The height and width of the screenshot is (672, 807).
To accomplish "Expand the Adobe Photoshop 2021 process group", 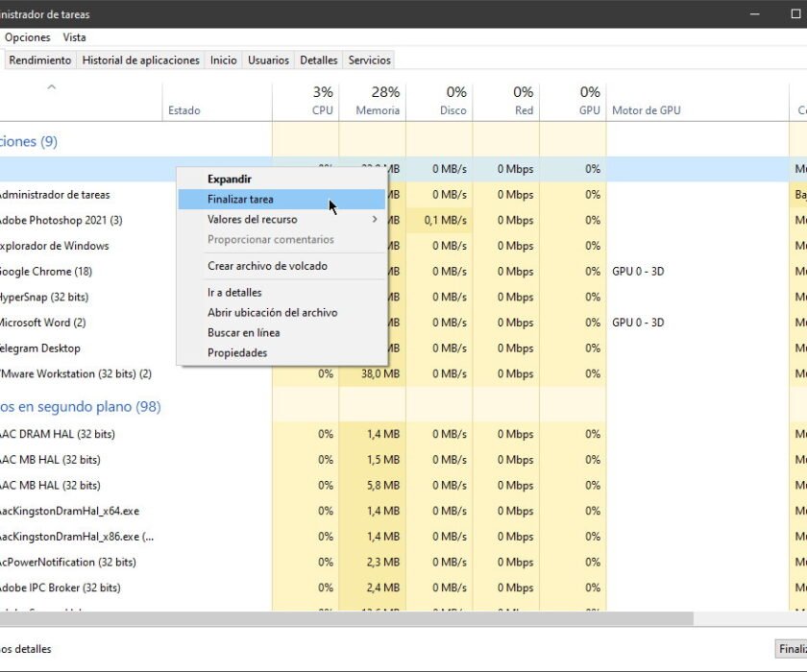I will [3, 220].
